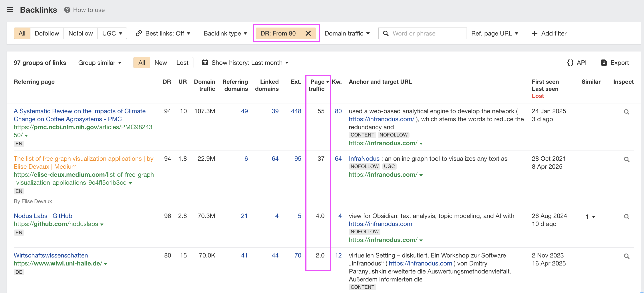This screenshot has height=293, width=644.
Task: Click the How to use link
Action: (89, 10)
